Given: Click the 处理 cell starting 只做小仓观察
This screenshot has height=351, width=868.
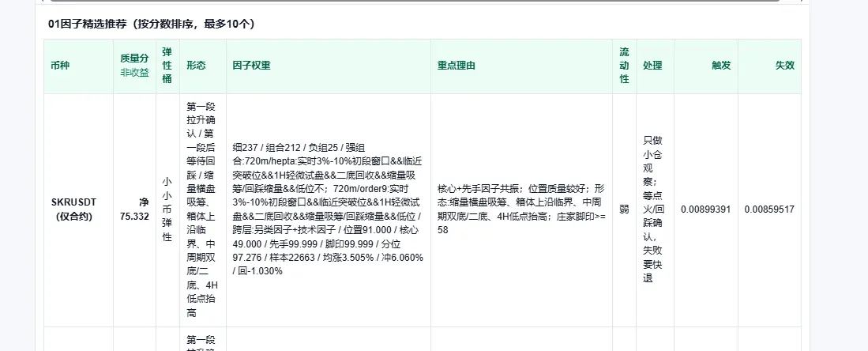Looking at the screenshot, I should (x=655, y=209).
